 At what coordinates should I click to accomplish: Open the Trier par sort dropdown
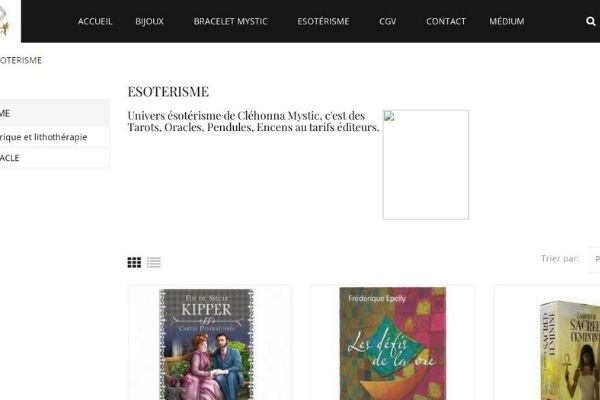click(595, 260)
